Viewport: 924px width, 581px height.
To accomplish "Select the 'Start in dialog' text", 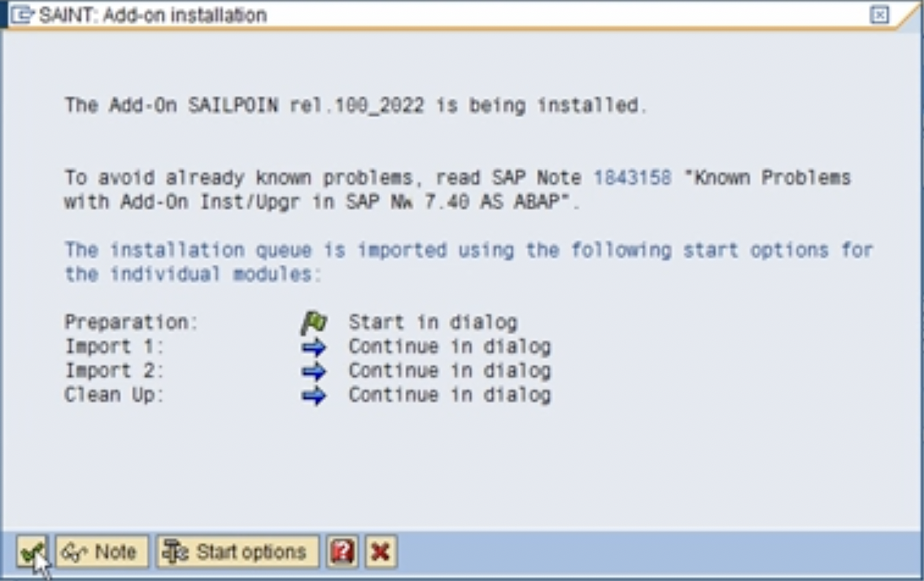I will click(x=433, y=322).
